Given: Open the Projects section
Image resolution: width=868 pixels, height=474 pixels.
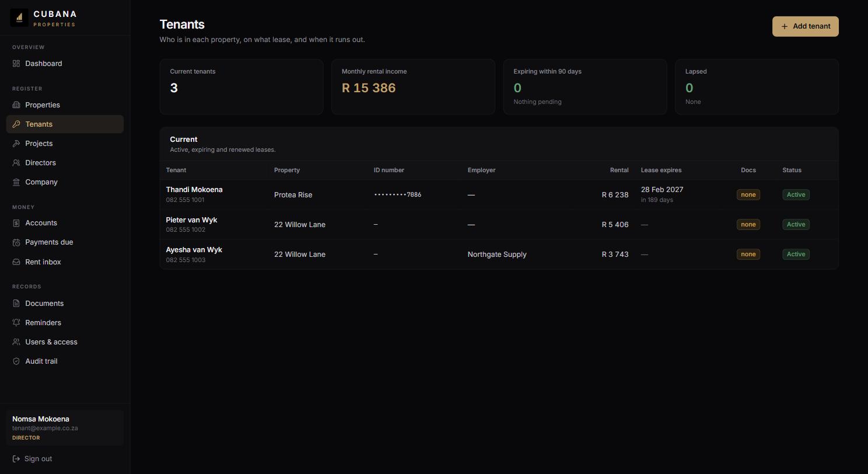Looking at the screenshot, I should (65, 144).
